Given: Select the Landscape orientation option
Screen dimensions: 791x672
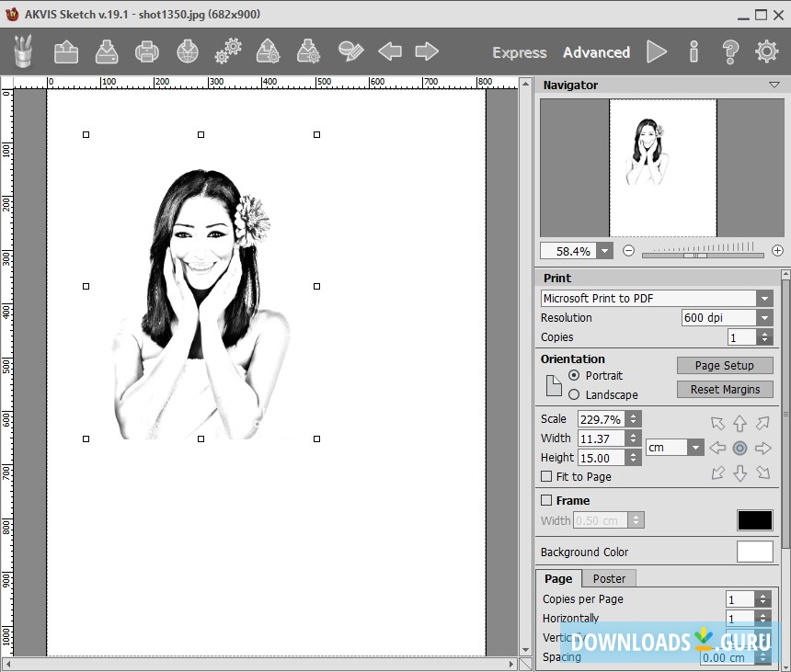Looking at the screenshot, I should pos(575,394).
